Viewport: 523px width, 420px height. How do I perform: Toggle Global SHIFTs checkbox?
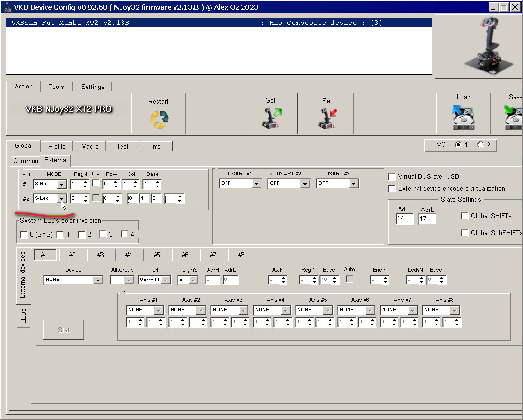(x=465, y=216)
